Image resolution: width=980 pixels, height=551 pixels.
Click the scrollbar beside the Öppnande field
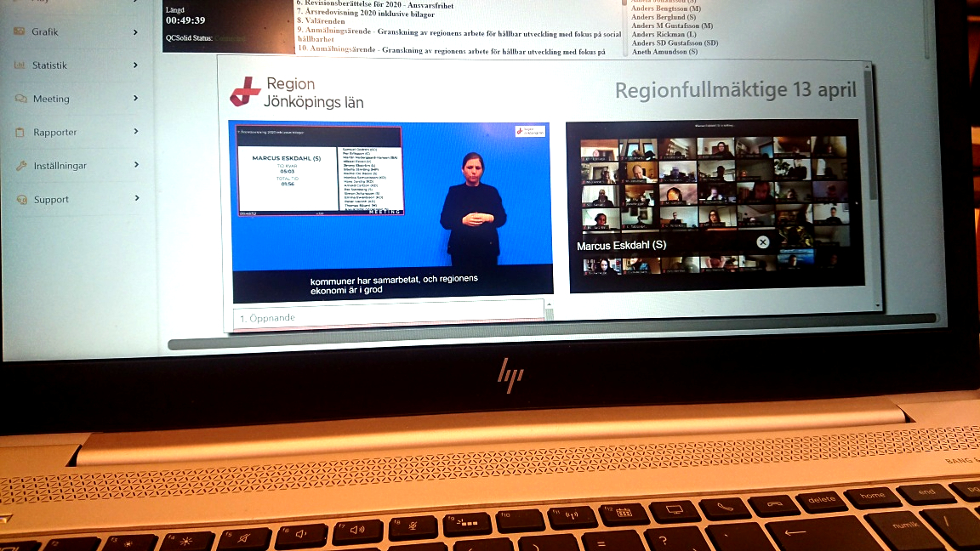[x=550, y=310]
